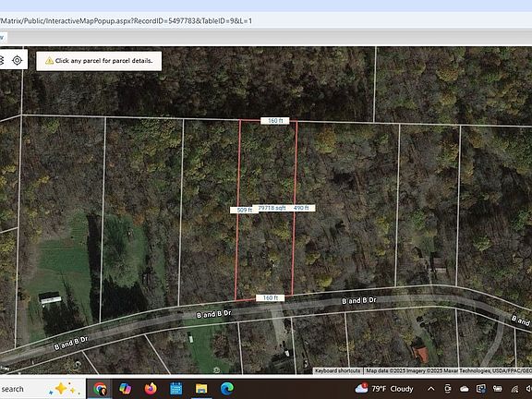The height and width of the screenshot is (399, 532).
Task: Click the OneDrive cloud tray icon
Action: [465, 389]
